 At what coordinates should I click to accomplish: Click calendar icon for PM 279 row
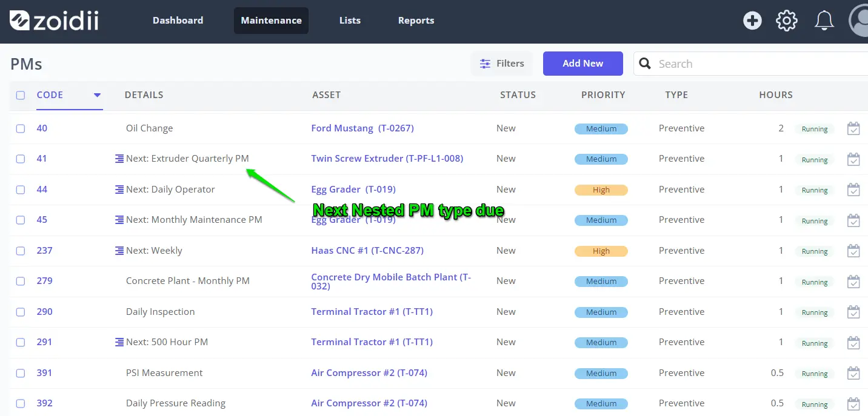tap(853, 282)
